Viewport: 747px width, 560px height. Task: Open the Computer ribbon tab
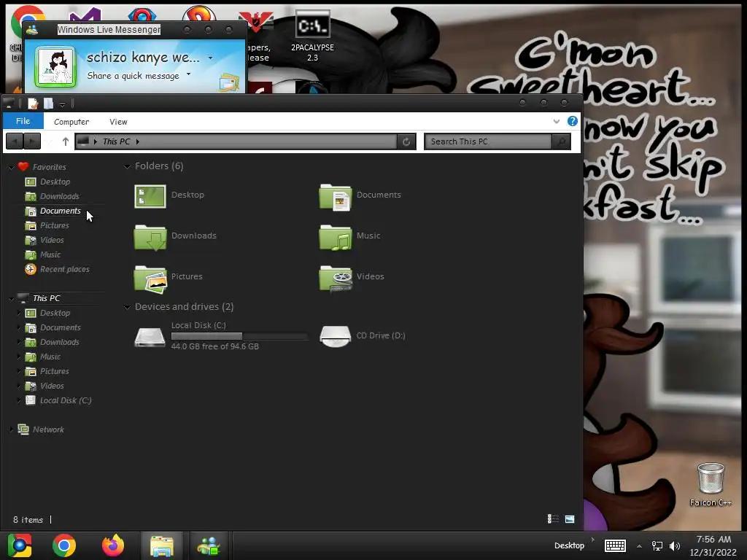point(71,122)
